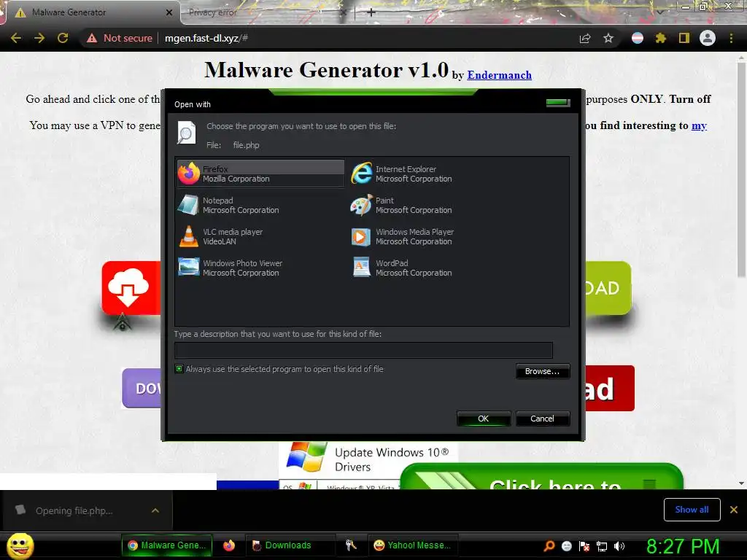Open Chrome extensions puzzle icon
This screenshot has width=747, height=560.
point(661,38)
